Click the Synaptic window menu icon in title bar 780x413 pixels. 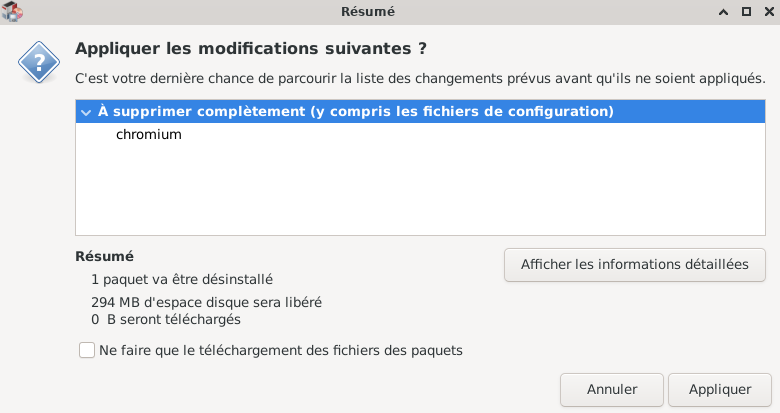tap(13, 12)
